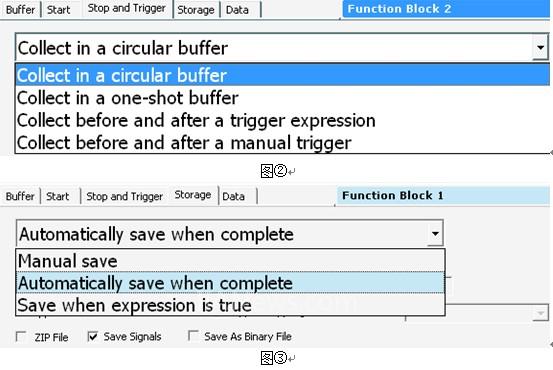Switch to the top Storage tab
The image size is (553, 370).
[196, 10]
